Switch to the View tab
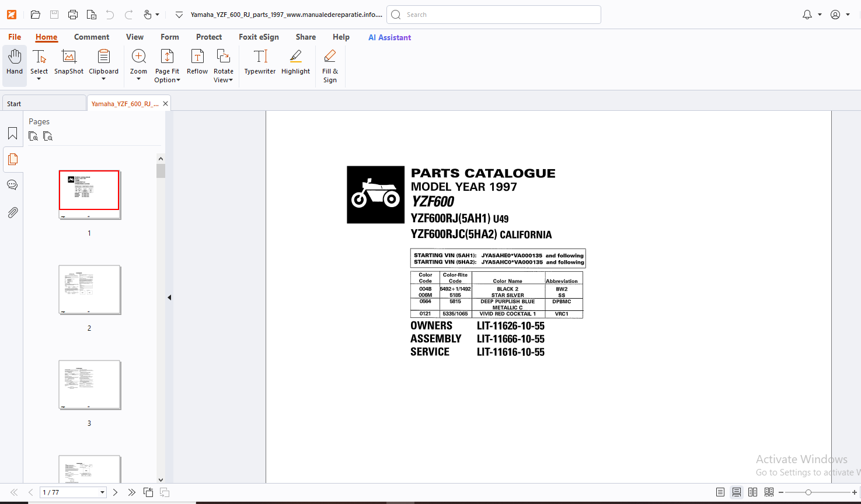The width and height of the screenshot is (861, 504). click(x=135, y=37)
